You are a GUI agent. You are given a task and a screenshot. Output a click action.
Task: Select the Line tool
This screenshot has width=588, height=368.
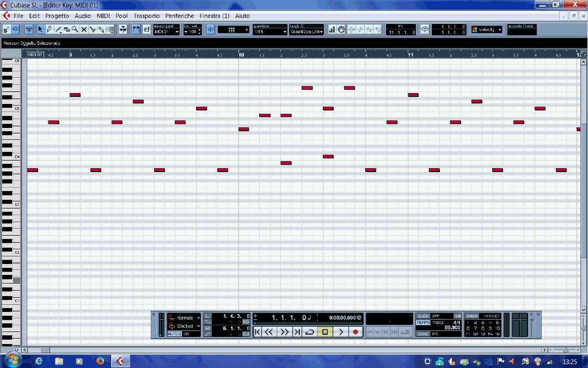point(58,29)
